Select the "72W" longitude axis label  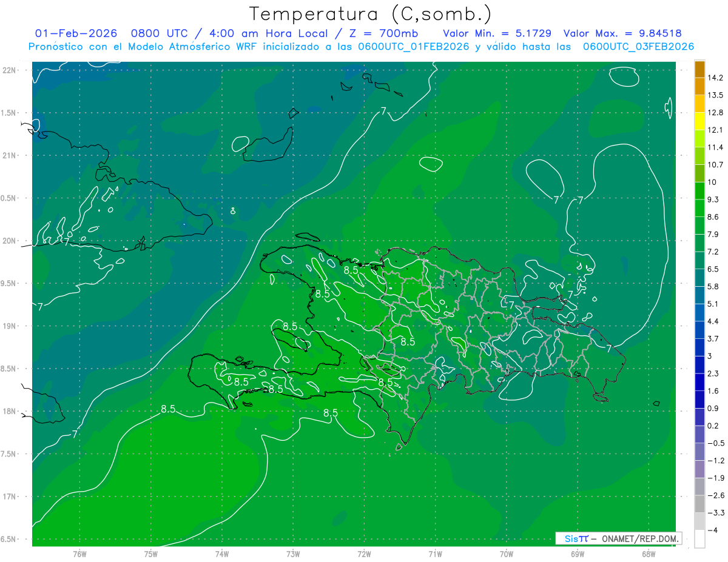(x=364, y=554)
